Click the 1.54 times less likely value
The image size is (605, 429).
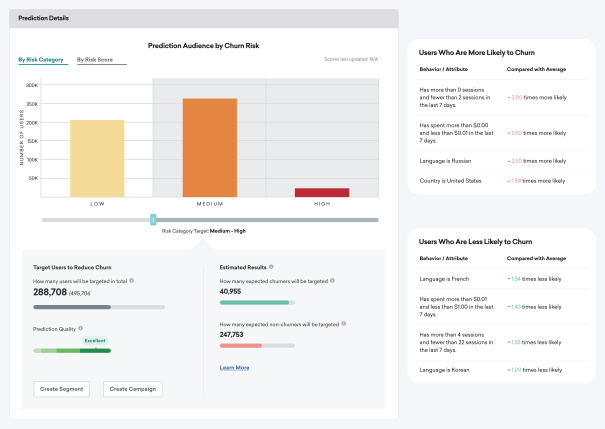point(534,279)
